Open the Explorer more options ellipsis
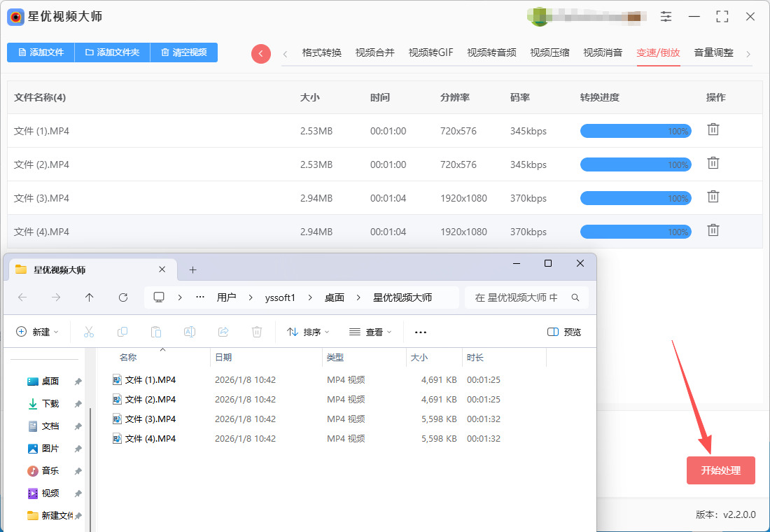This screenshot has width=770, height=532. (x=421, y=332)
